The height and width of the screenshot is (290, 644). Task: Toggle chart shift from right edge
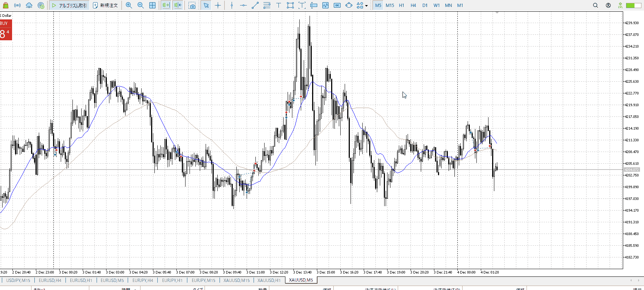[178, 5]
